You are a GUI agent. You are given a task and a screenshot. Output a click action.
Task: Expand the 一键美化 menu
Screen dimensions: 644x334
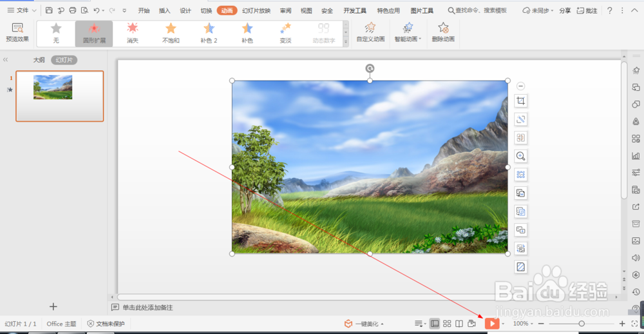pyautogui.click(x=364, y=324)
